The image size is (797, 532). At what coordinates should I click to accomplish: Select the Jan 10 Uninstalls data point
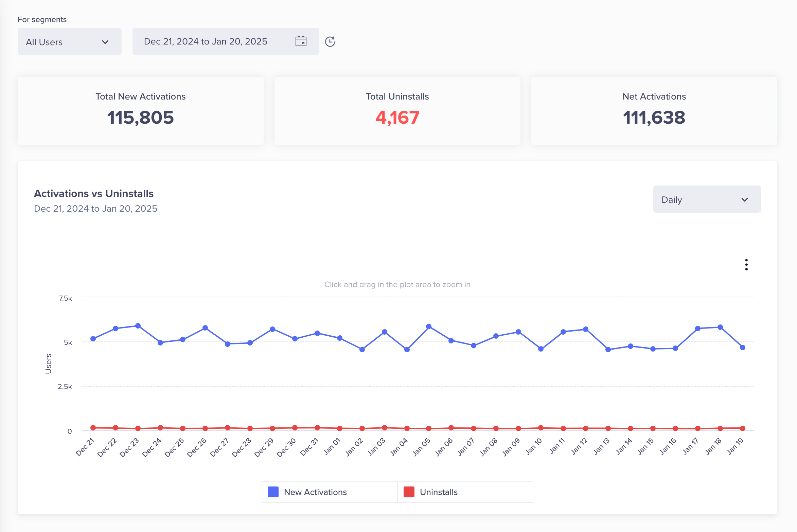[541, 428]
